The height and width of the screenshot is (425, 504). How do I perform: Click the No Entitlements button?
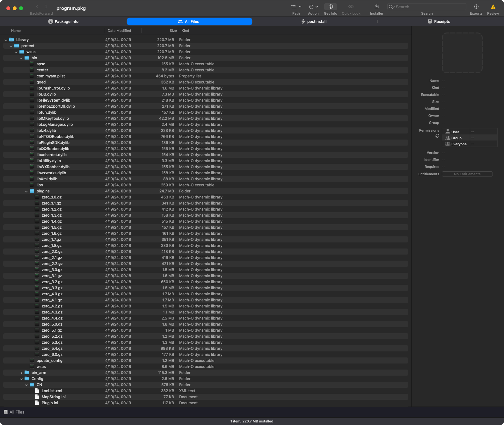click(467, 174)
